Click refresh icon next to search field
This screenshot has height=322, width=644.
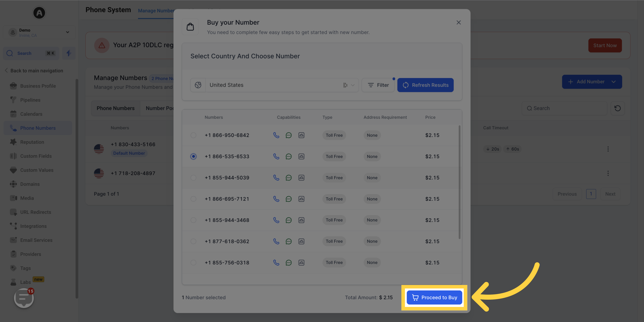[617, 108]
